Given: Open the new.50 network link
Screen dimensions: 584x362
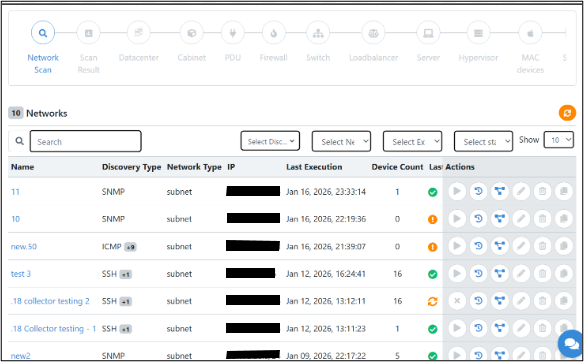Looking at the screenshot, I should 24,247.
